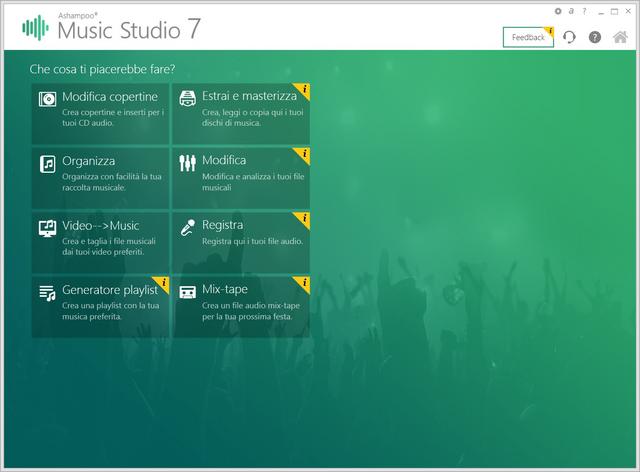The width and height of the screenshot is (640, 472).
Task: Open the Estrai e masterizza title
Action: (x=249, y=96)
